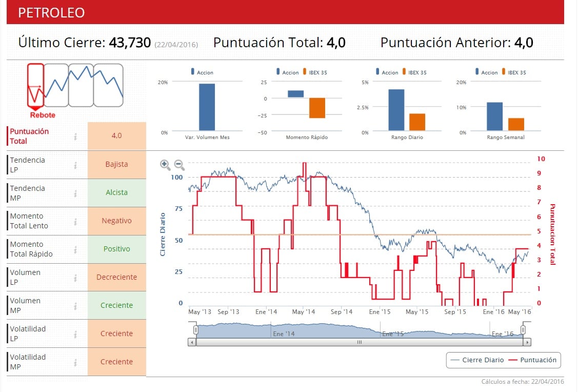This screenshot has height=392, width=578.
Task: Click the Bajista value cell
Action: [117, 165]
